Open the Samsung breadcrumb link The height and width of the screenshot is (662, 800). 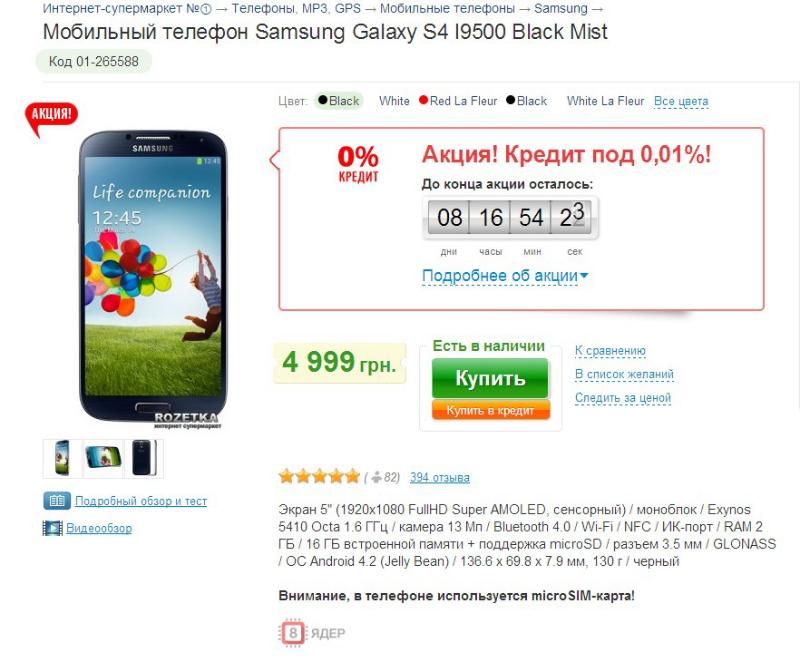click(x=561, y=8)
